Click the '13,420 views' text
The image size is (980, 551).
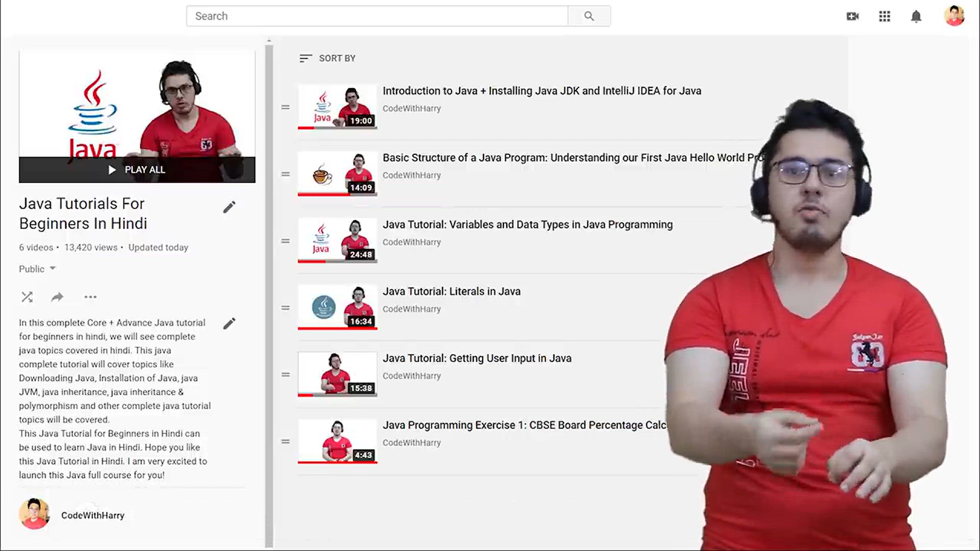pos(91,247)
